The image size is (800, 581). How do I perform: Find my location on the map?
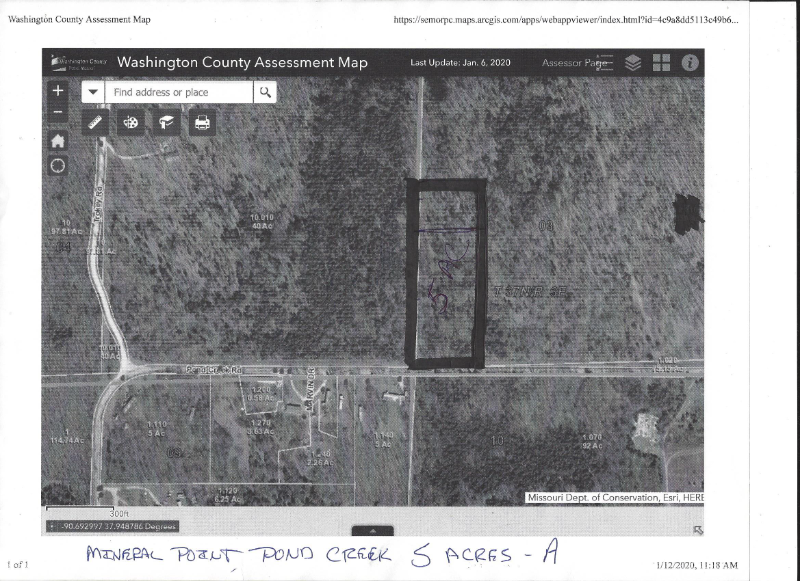58,166
